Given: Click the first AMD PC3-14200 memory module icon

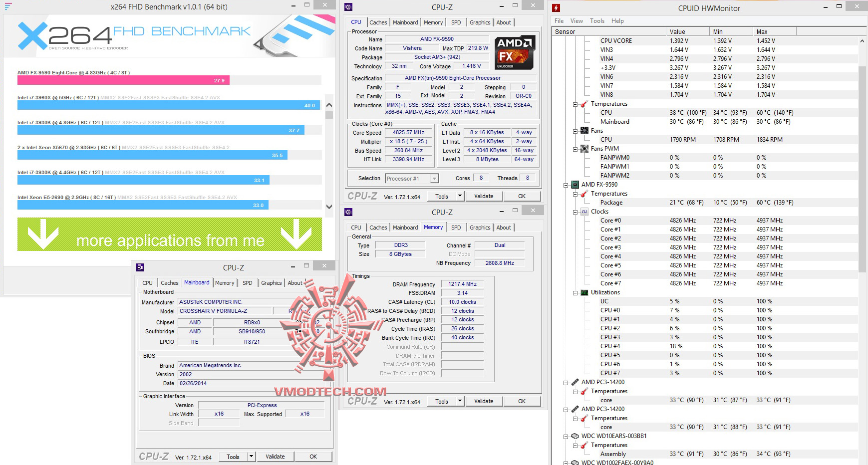Looking at the screenshot, I should [x=575, y=382].
